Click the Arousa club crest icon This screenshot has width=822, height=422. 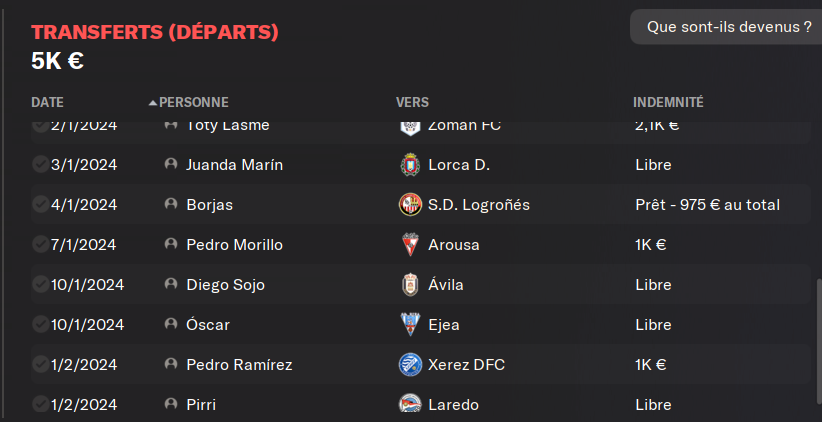[410, 245]
